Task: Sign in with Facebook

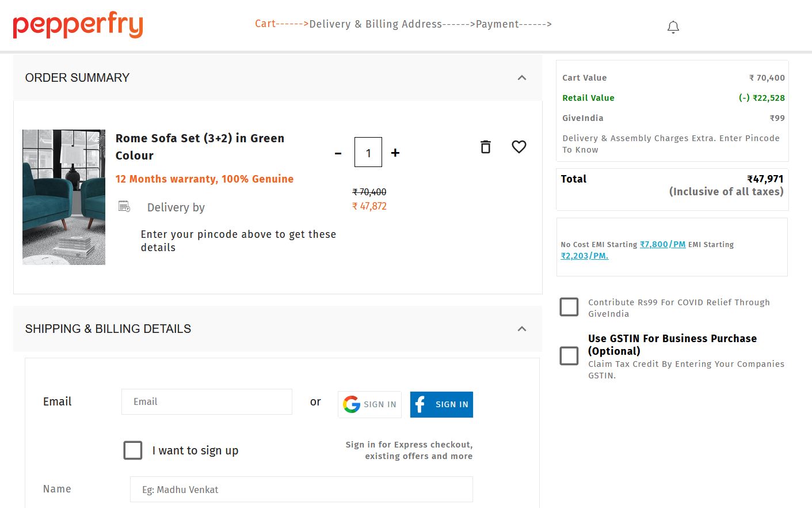Action: (441, 404)
